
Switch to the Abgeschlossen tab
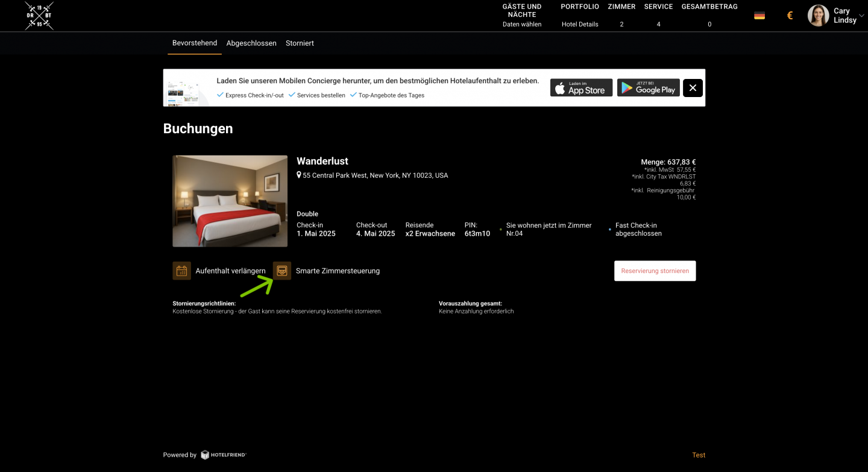point(251,43)
